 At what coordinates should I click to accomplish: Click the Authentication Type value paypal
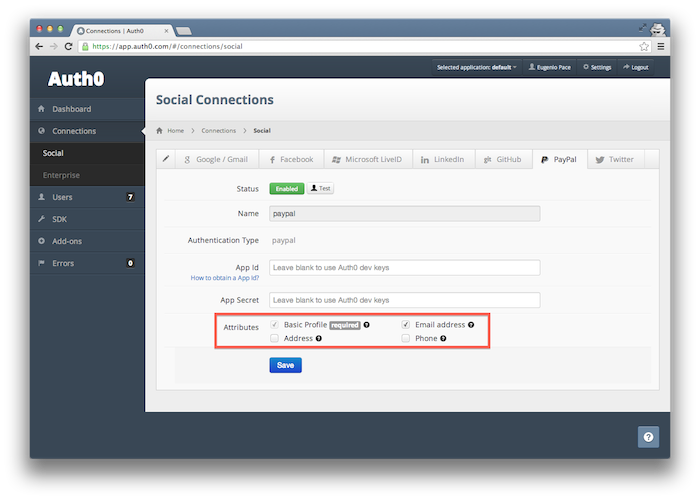click(283, 241)
